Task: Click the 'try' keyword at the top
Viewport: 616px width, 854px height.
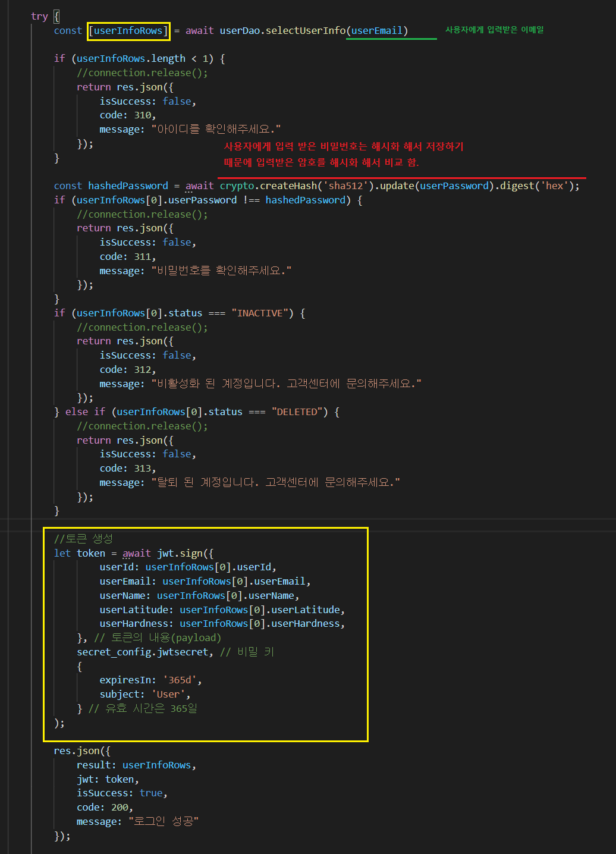Action: 39,16
